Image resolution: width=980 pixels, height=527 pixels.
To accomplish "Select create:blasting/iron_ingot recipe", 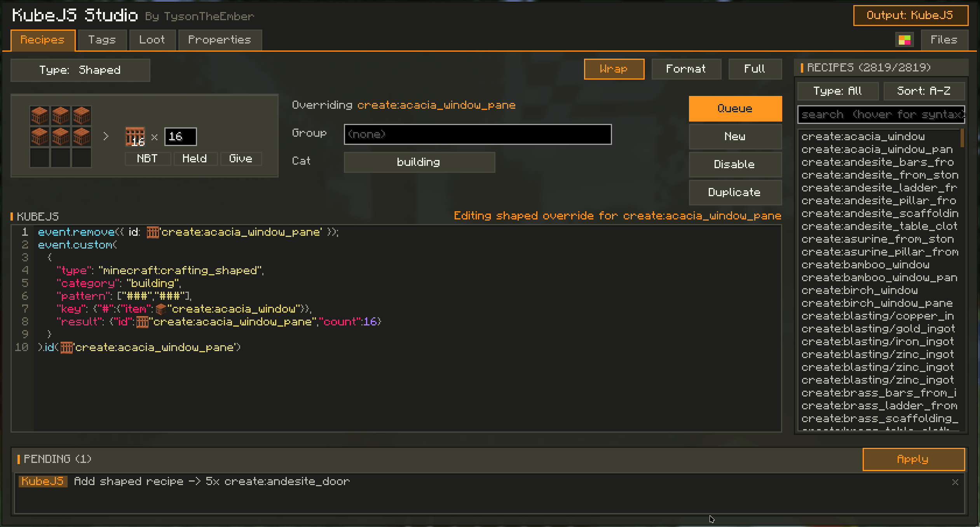I will (879, 342).
